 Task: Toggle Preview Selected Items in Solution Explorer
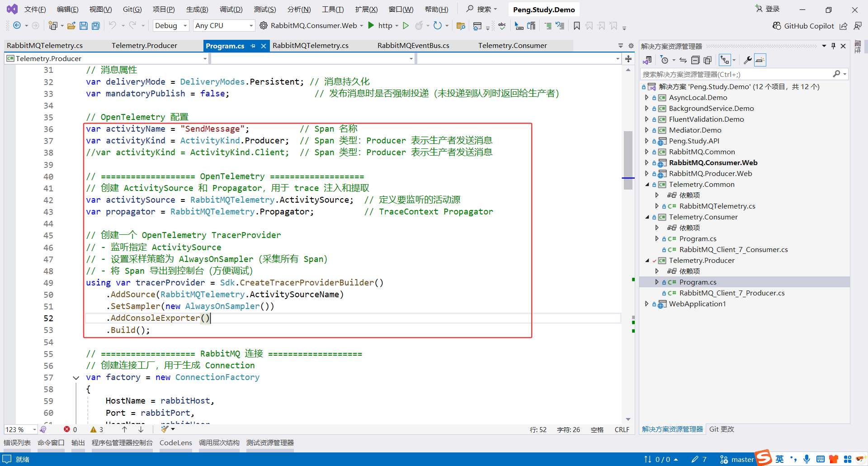[x=760, y=60]
